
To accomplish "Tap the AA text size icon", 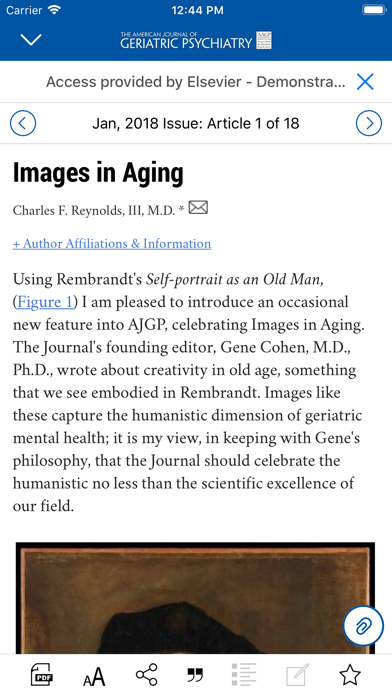I will click(x=94, y=676).
